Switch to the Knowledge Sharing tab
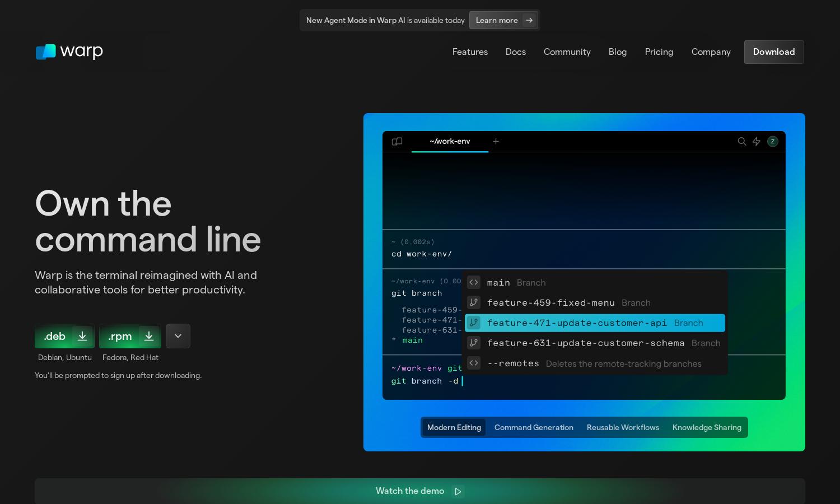This screenshot has height=504, width=840. coord(707,427)
